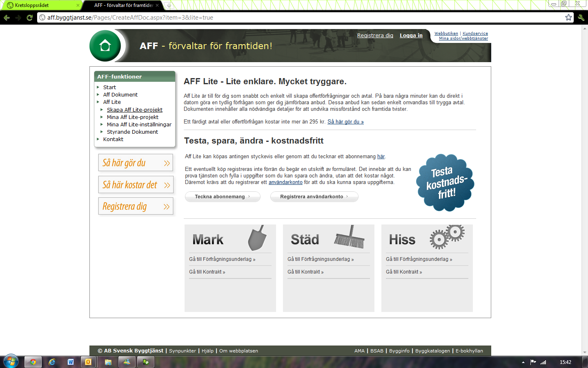Show hidden tray icons arrow
588x368 pixels.
pyautogui.click(x=523, y=362)
